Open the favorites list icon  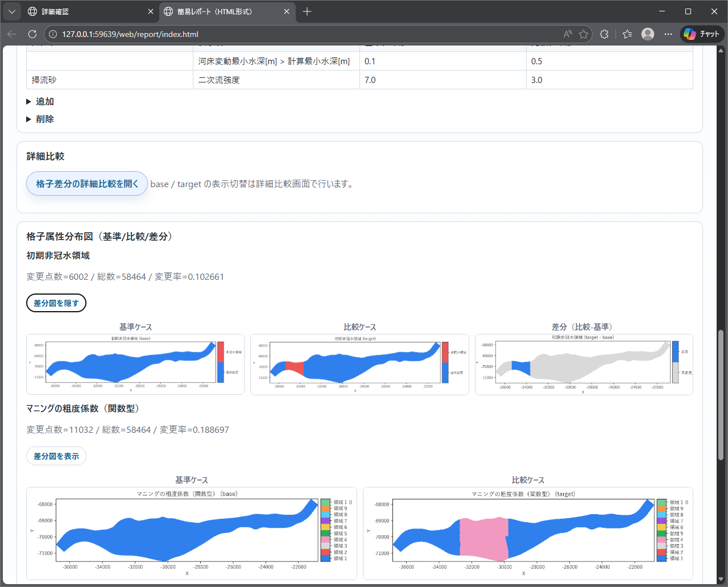coord(627,34)
